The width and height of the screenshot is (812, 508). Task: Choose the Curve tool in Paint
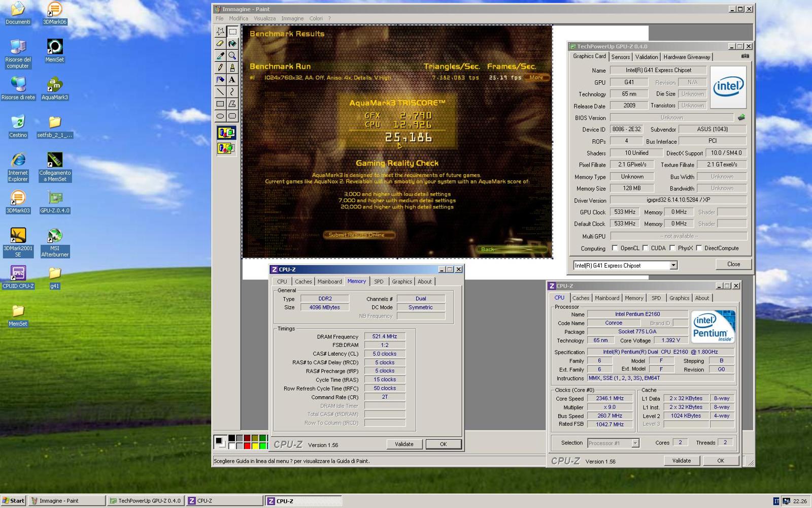tap(232, 92)
